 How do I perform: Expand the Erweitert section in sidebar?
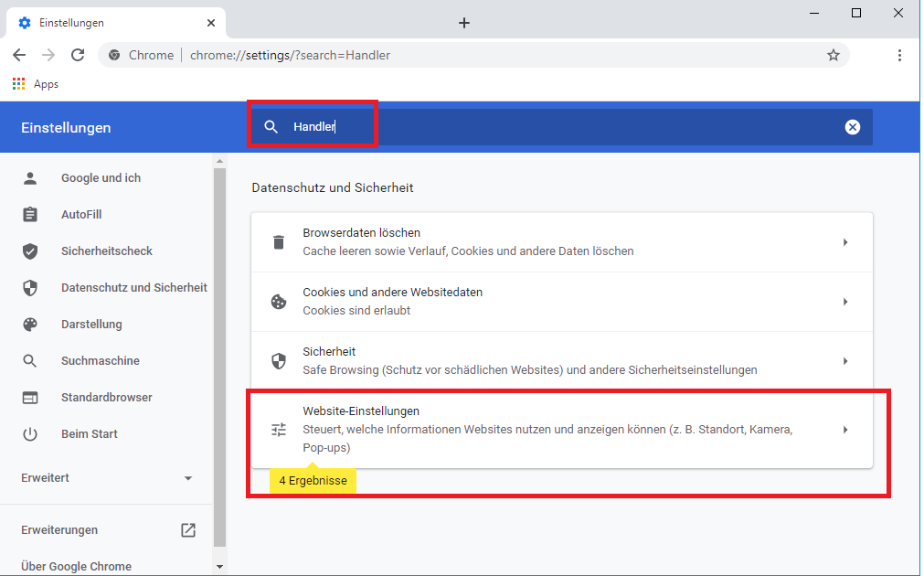coord(188,478)
